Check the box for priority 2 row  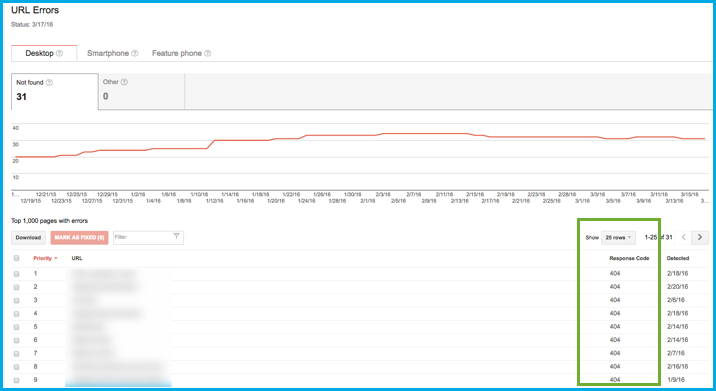(17, 287)
